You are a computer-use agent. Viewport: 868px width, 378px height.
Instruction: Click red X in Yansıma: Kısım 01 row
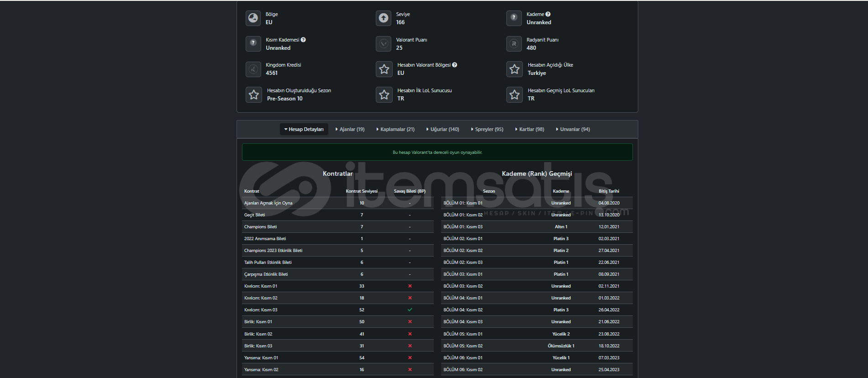pos(410,358)
